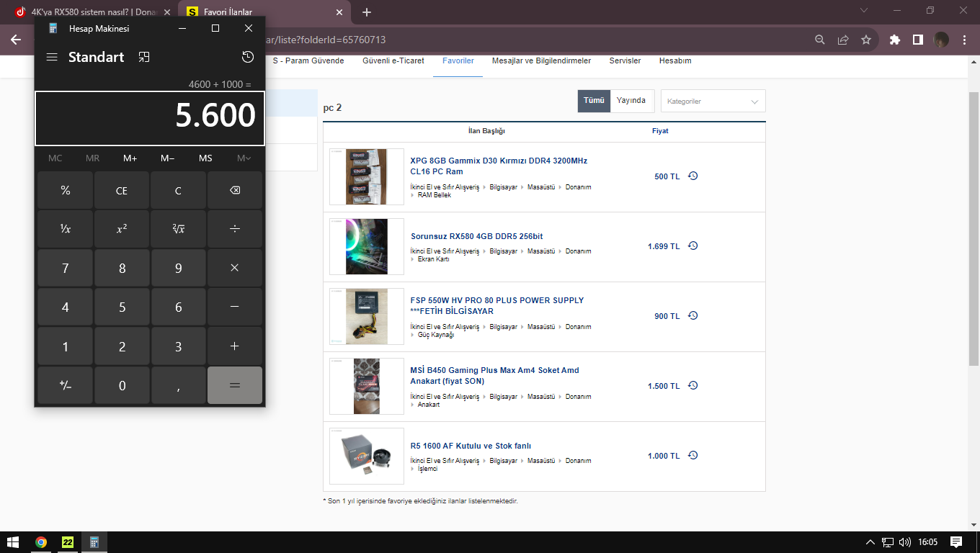Viewport: 980px width, 553px height.
Task: Store value with MS key
Action: pyautogui.click(x=205, y=158)
